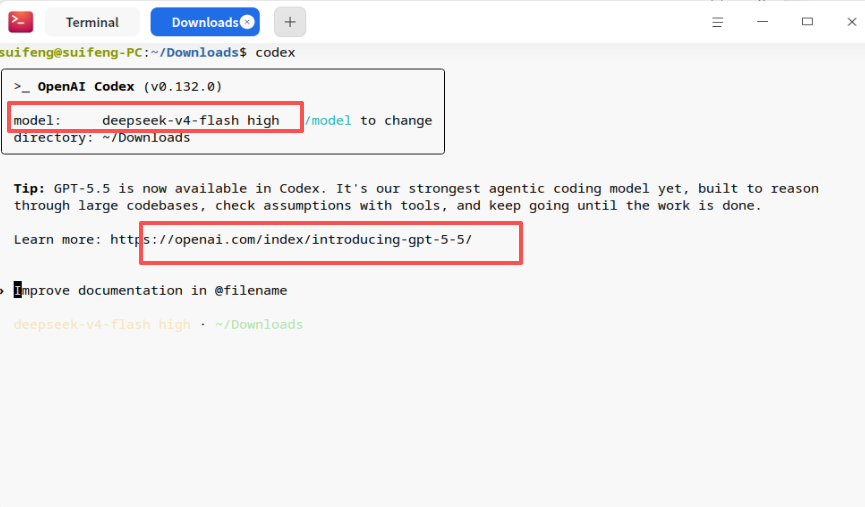Minimize the terminal window
Viewport: 865px width, 507px height.
762,22
